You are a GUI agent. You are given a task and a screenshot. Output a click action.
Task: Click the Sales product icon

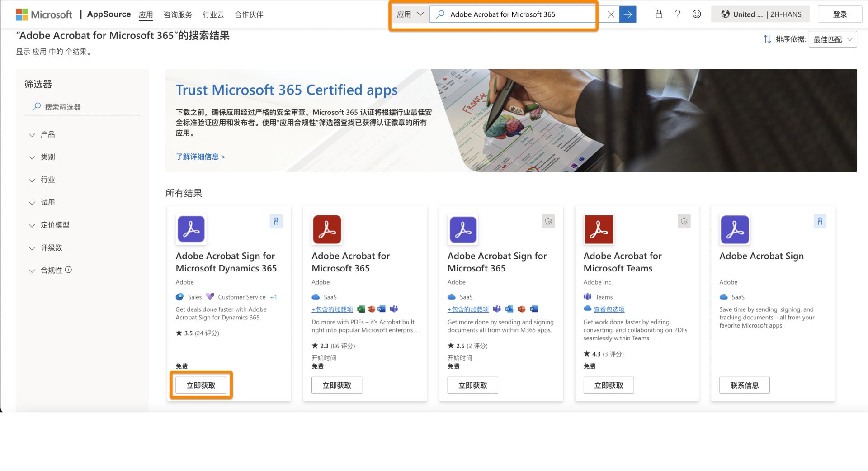[x=180, y=297]
